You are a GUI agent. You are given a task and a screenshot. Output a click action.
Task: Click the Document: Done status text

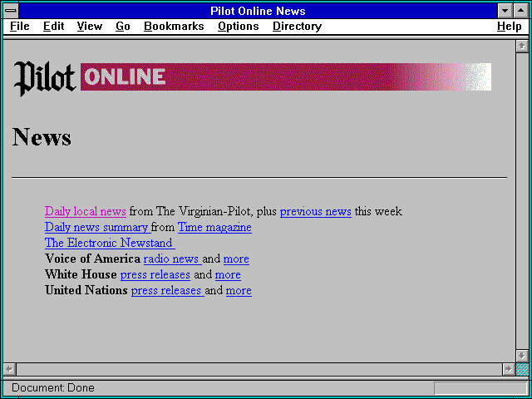point(53,388)
